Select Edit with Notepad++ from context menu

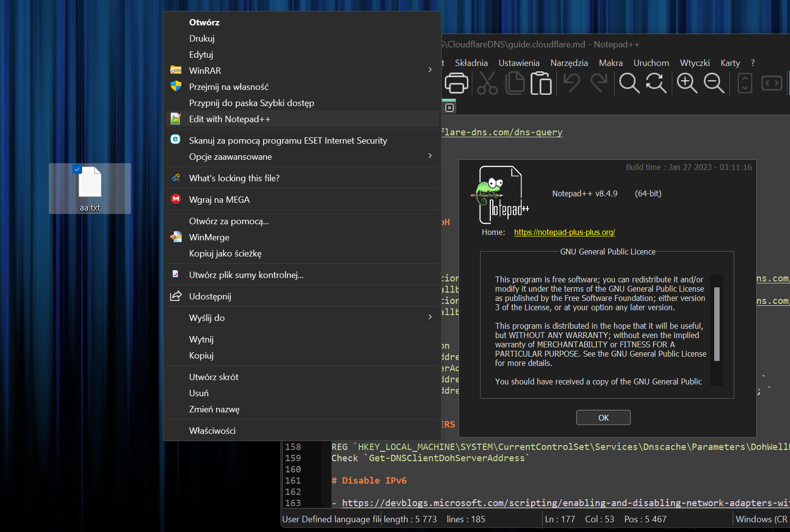[x=229, y=119]
